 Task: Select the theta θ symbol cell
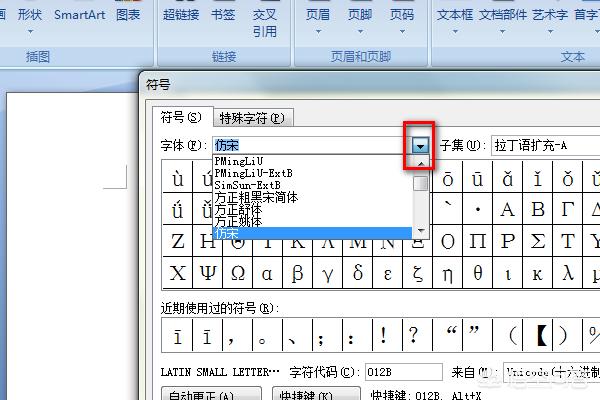[x=478, y=273]
